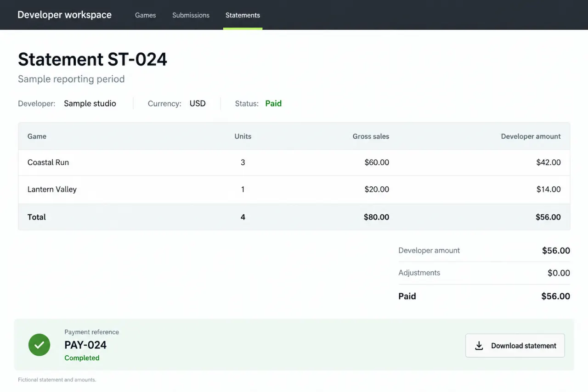The image size is (588, 392).
Task: Click the Total row label
Action: 37,217
